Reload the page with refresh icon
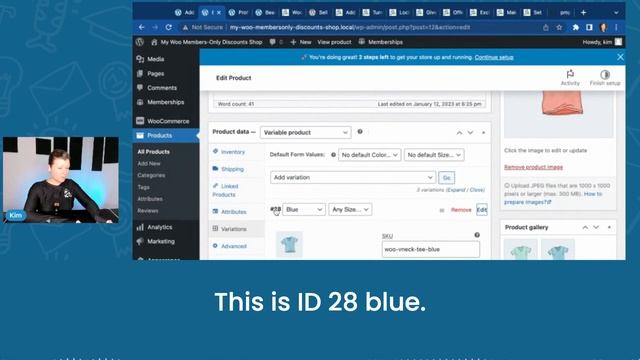The height and width of the screenshot is (360, 640). click(169, 27)
